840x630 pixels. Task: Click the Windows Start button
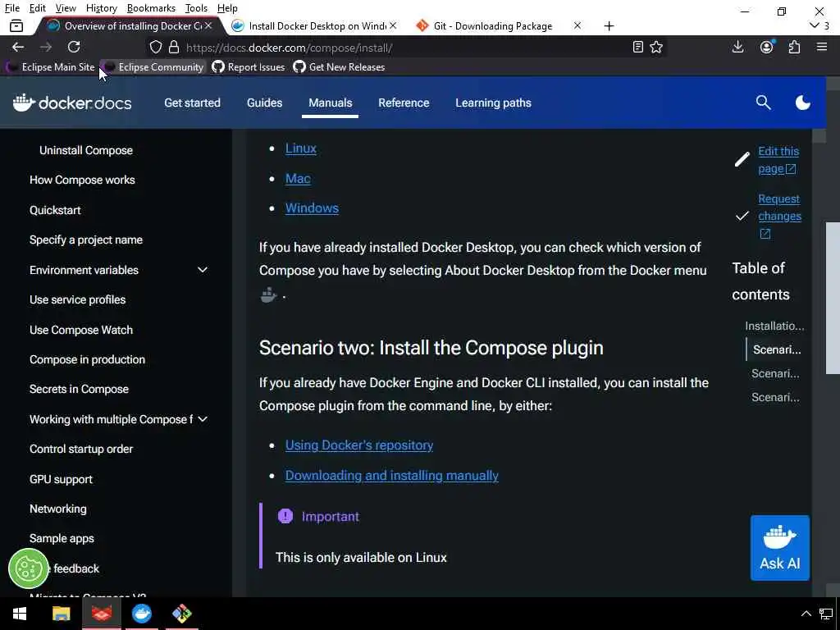coord(20,614)
